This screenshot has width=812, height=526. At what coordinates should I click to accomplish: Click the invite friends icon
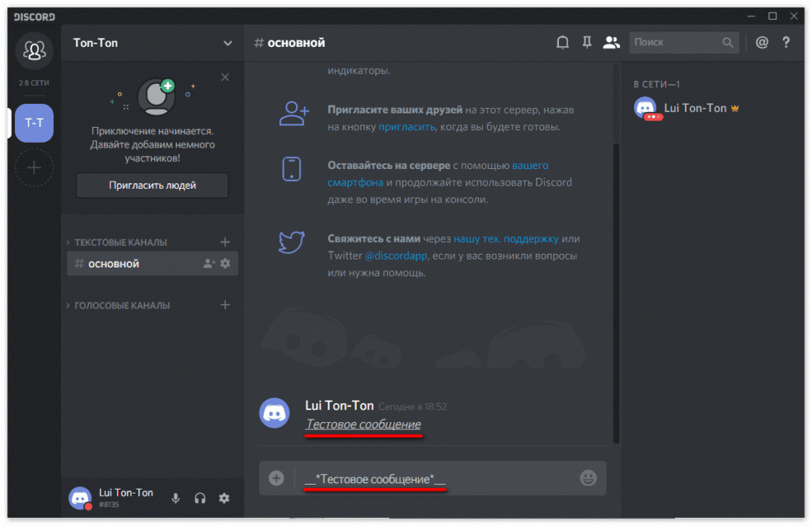293,114
